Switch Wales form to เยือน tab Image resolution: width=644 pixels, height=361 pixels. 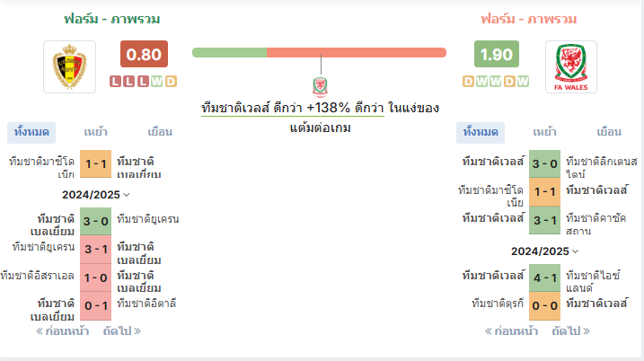point(609,132)
